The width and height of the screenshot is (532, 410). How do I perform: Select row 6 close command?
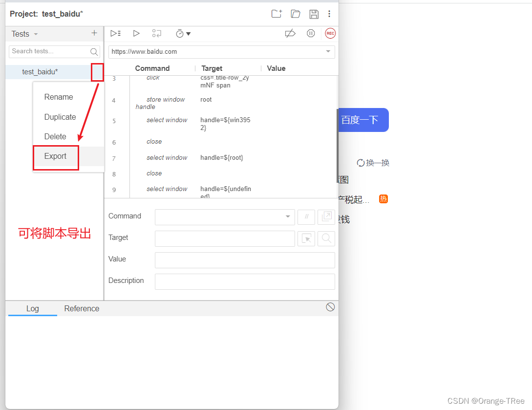[221, 142]
